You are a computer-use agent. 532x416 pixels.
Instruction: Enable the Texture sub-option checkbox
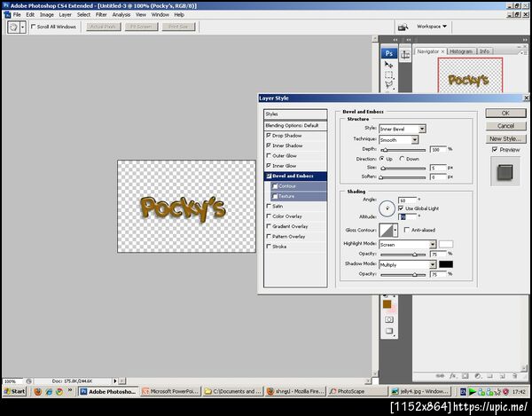pyautogui.click(x=275, y=196)
